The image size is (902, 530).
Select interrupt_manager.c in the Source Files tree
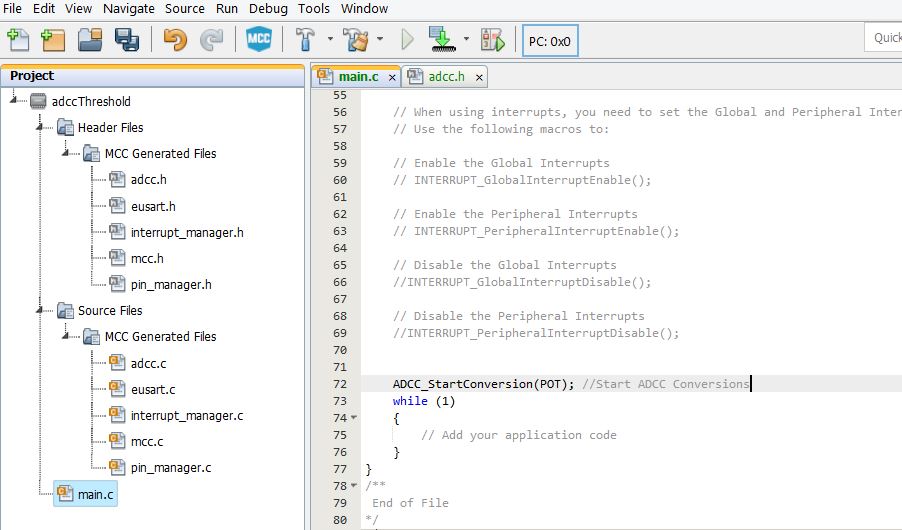(x=186, y=416)
